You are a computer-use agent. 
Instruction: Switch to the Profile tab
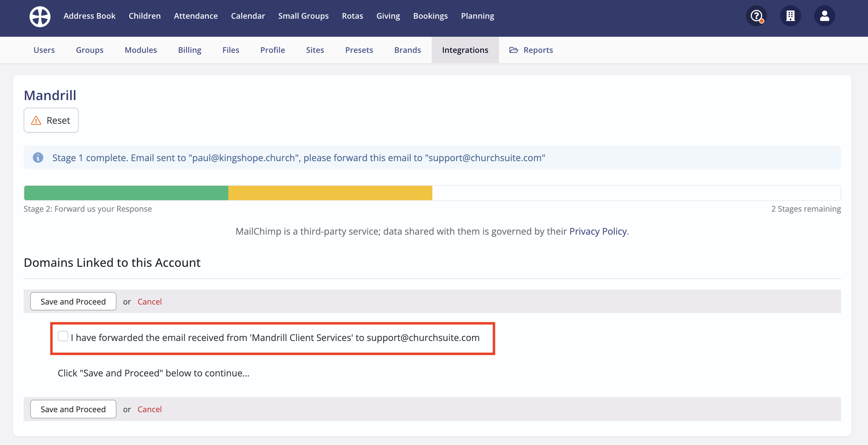273,50
